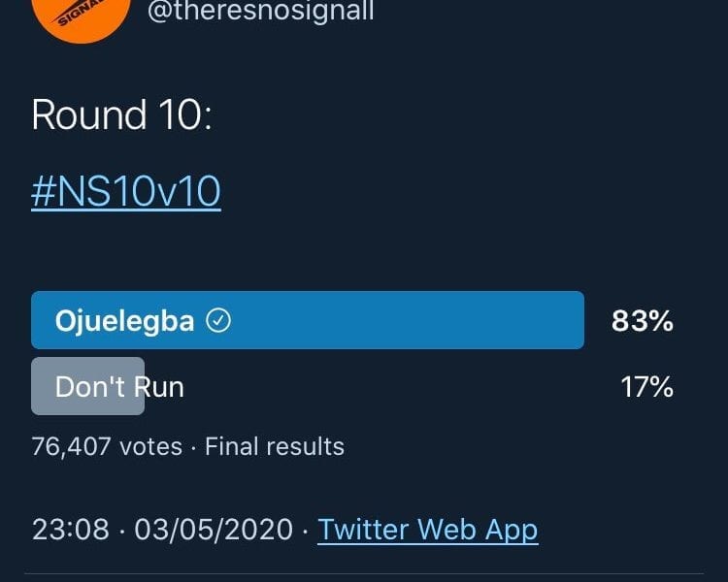
Task: Click the 76,407 votes count
Action: [x=107, y=446]
